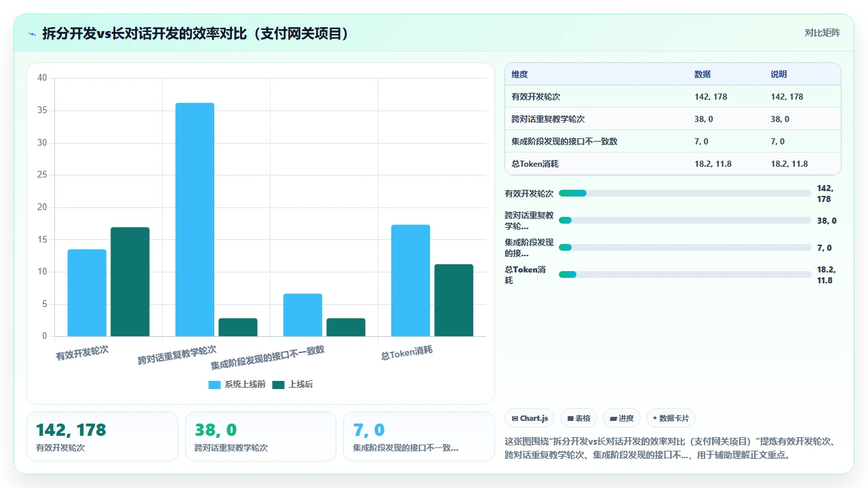Image resolution: width=868 pixels, height=488 pixels.
Task: Click the 有效开发轮次 row name in table
Action: (x=535, y=97)
